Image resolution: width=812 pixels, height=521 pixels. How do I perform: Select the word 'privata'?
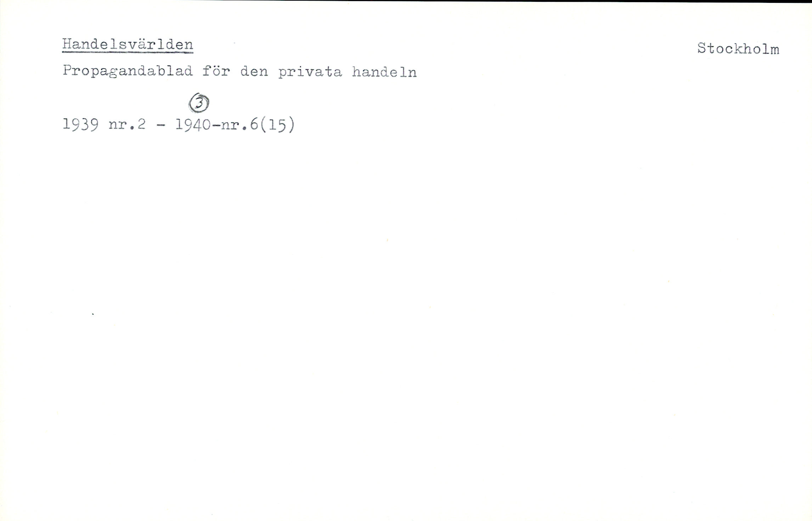[310, 72]
